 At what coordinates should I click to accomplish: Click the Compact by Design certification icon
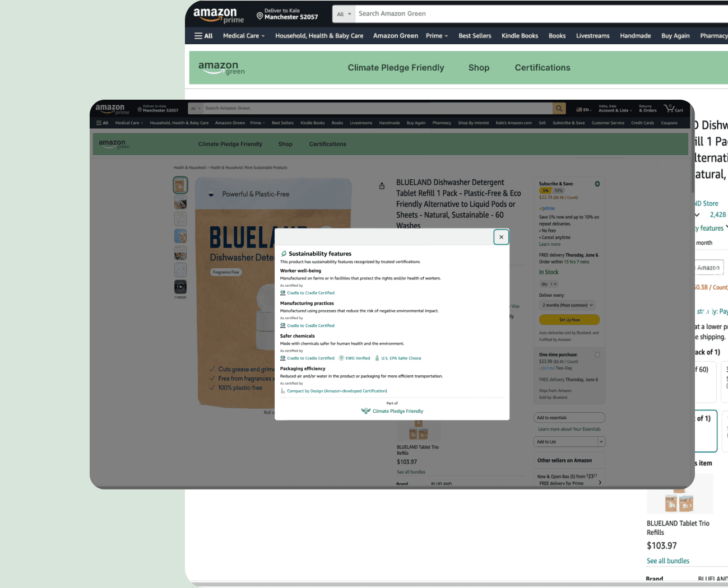click(x=283, y=391)
